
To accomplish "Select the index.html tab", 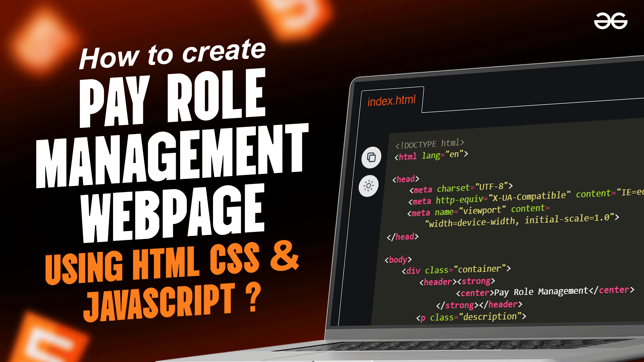I will [391, 100].
